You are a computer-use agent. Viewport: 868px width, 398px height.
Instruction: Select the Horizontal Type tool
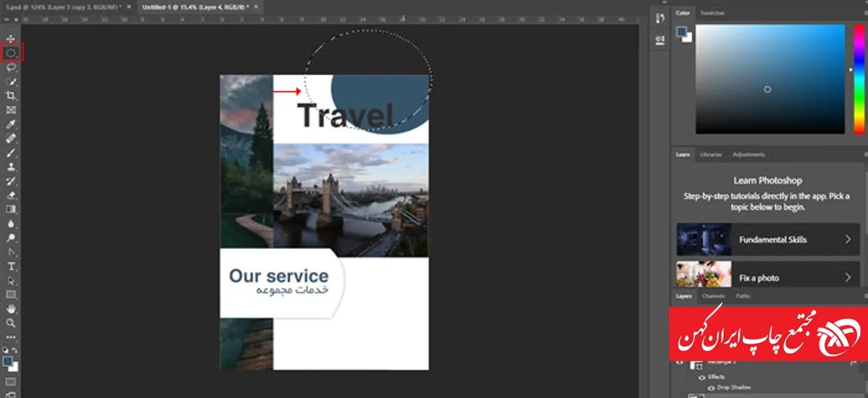click(11, 266)
